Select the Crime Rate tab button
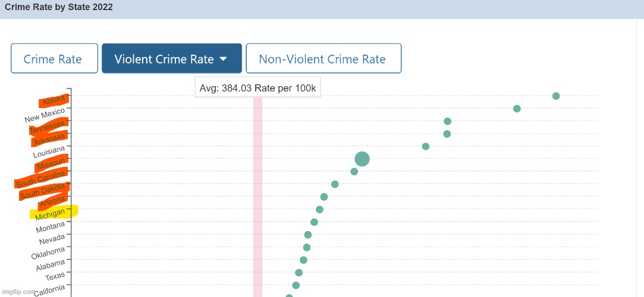Image resolution: width=644 pixels, height=297 pixels. click(54, 59)
